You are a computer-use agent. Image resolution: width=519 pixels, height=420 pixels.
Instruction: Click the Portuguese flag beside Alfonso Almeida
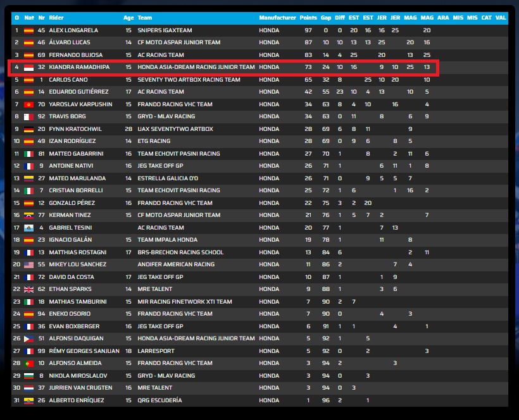tap(28, 364)
